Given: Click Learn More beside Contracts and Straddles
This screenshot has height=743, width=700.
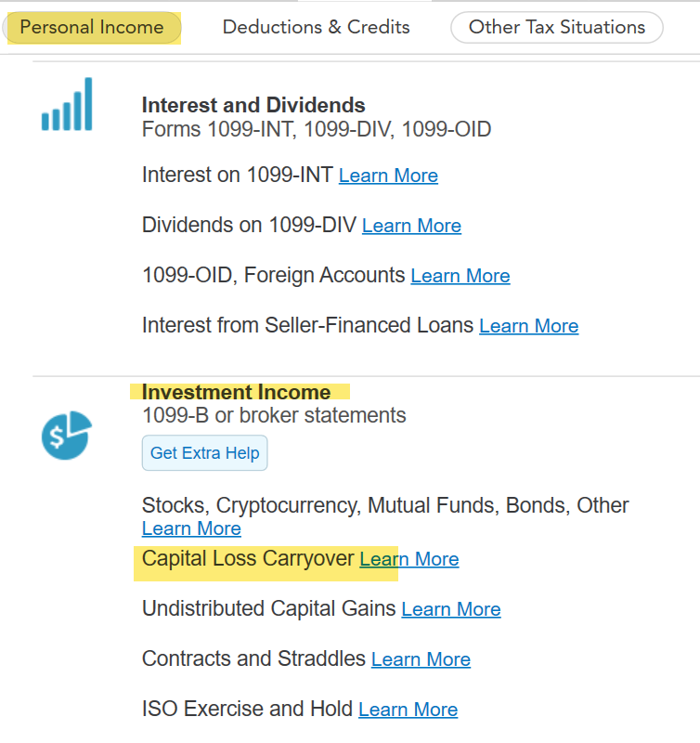Looking at the screenshot, I should pyautogui.click(x=421, y=659).
